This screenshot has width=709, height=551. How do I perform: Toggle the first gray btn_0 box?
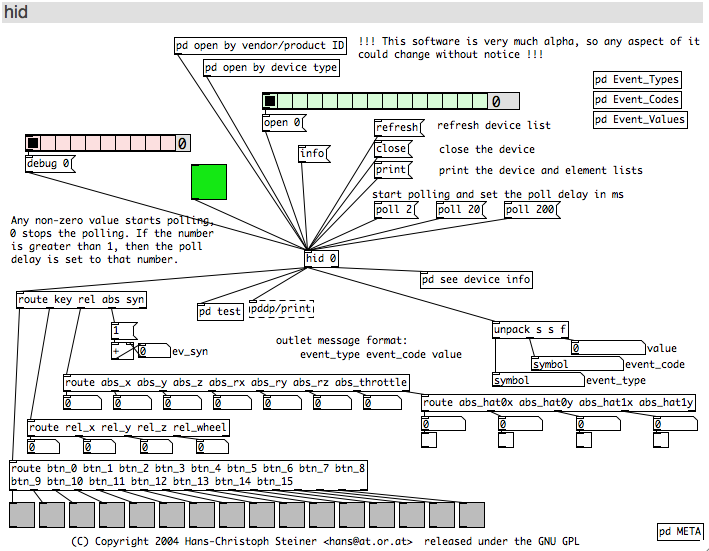click(22, 515)
